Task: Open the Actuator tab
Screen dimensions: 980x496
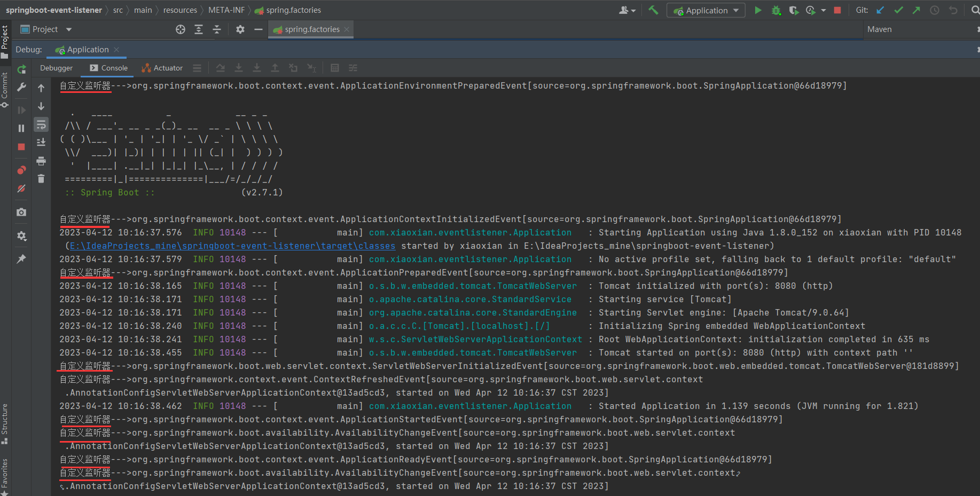Action: [162, 68]
